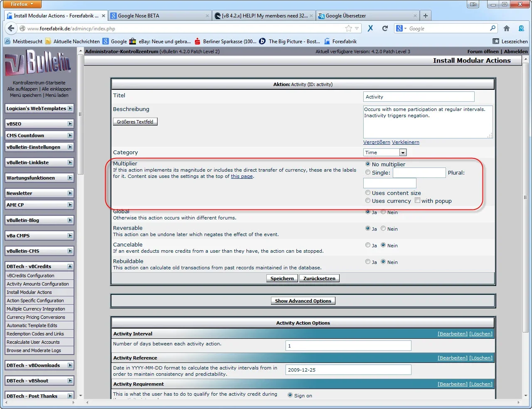532x409 pixels.
Task: Click the Activity Reference date field
Action: click(x=348, y=370)
